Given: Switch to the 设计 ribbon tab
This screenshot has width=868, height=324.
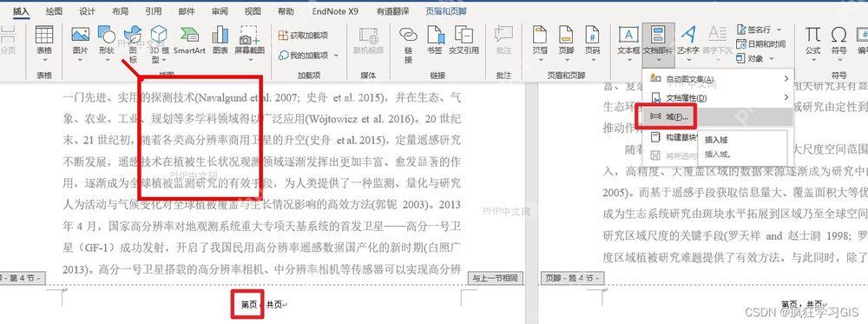Looking at the screenshot, I should tap(87, 11).
